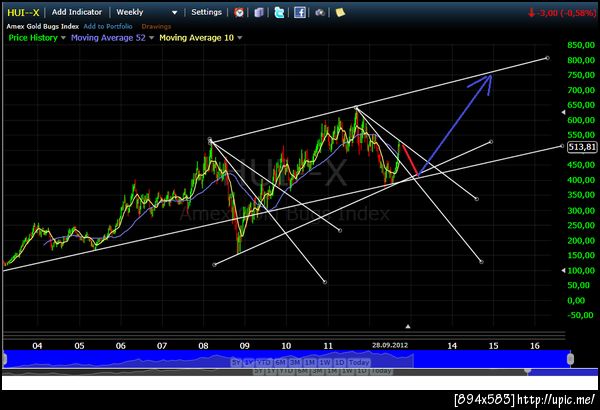600x410 pixels.
Task: Open the Weekly interval dropdown
Action: (x=147, y=12)
